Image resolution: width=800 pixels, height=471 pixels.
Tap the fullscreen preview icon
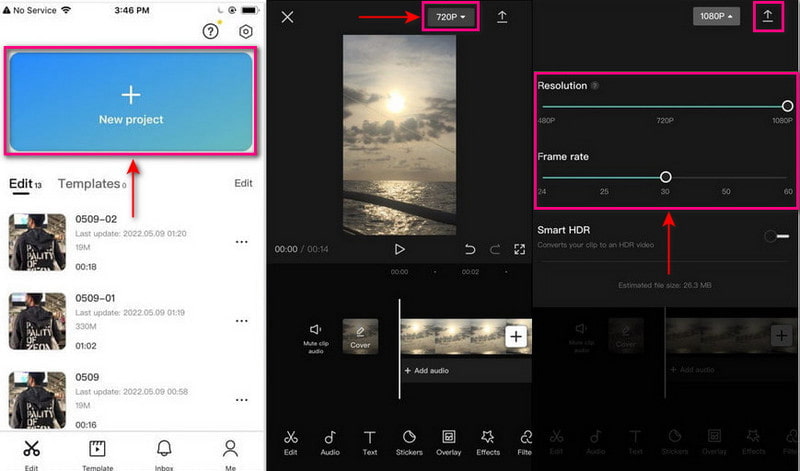[520, 249]
